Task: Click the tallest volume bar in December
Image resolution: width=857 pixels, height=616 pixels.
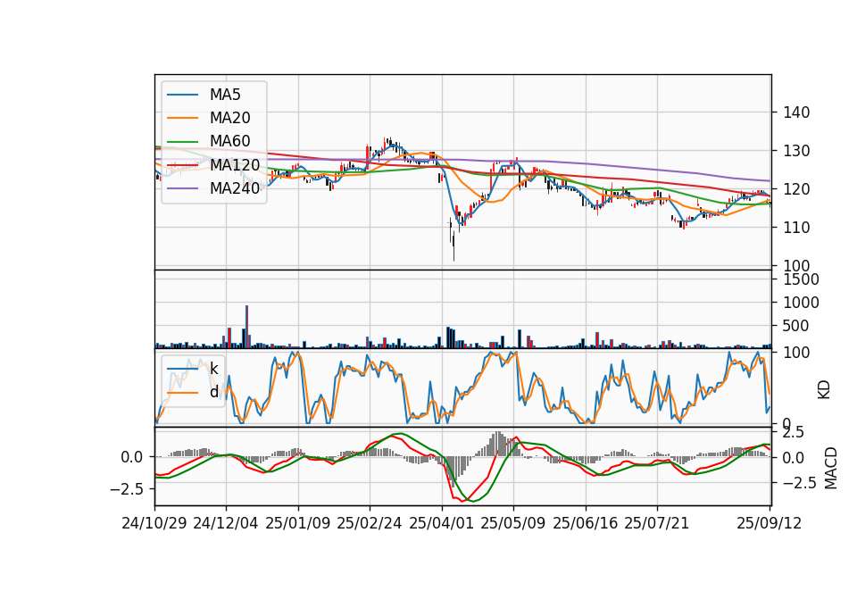Action: pyautogui.click(x=247, y=327)
